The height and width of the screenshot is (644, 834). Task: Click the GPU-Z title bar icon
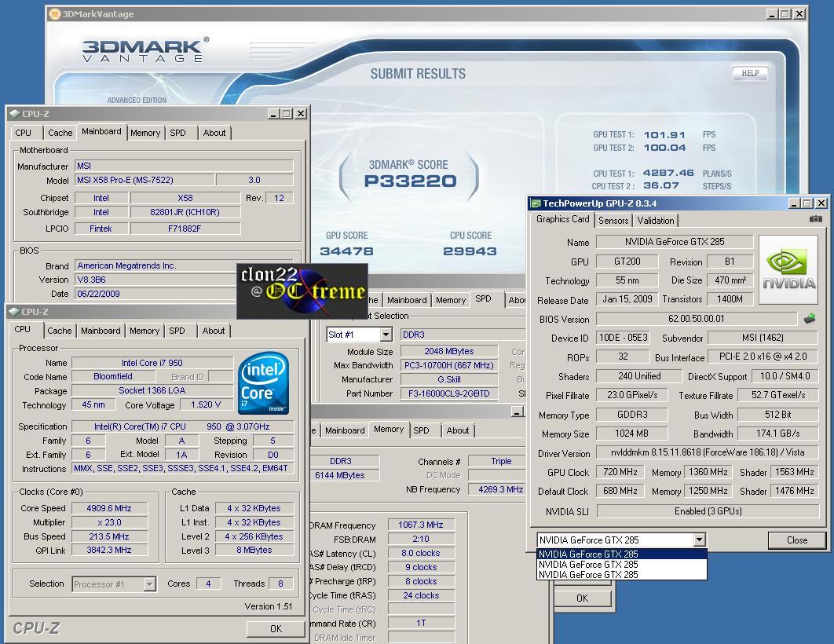[x=536, y=203]
